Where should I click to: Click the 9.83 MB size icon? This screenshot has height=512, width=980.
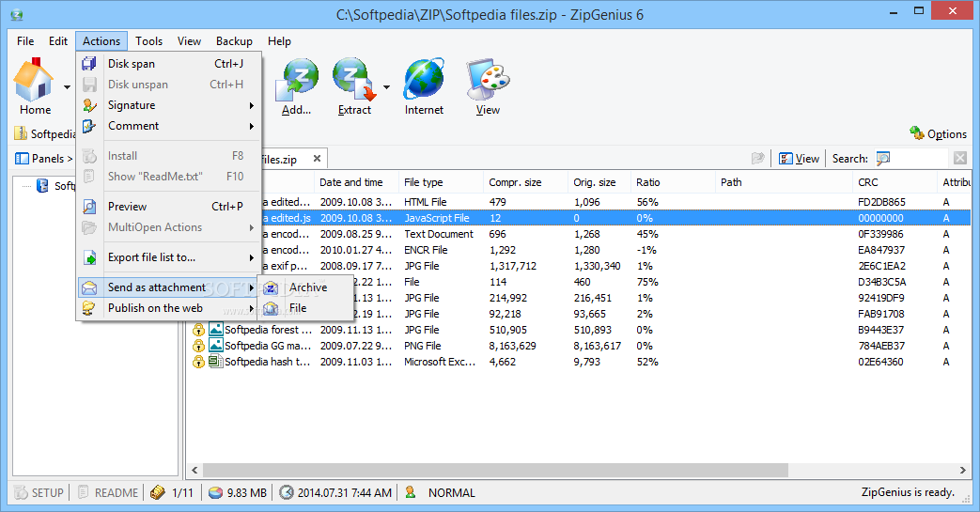tap(215, 492)
